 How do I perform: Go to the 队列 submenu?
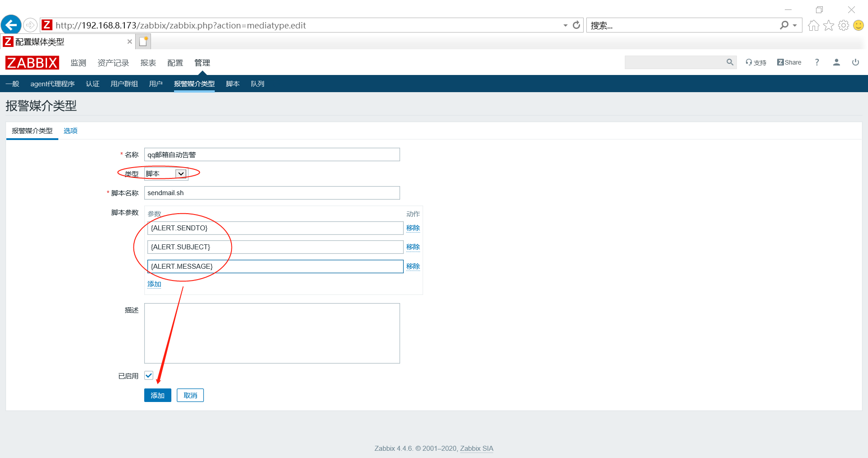tap(258, 84)
